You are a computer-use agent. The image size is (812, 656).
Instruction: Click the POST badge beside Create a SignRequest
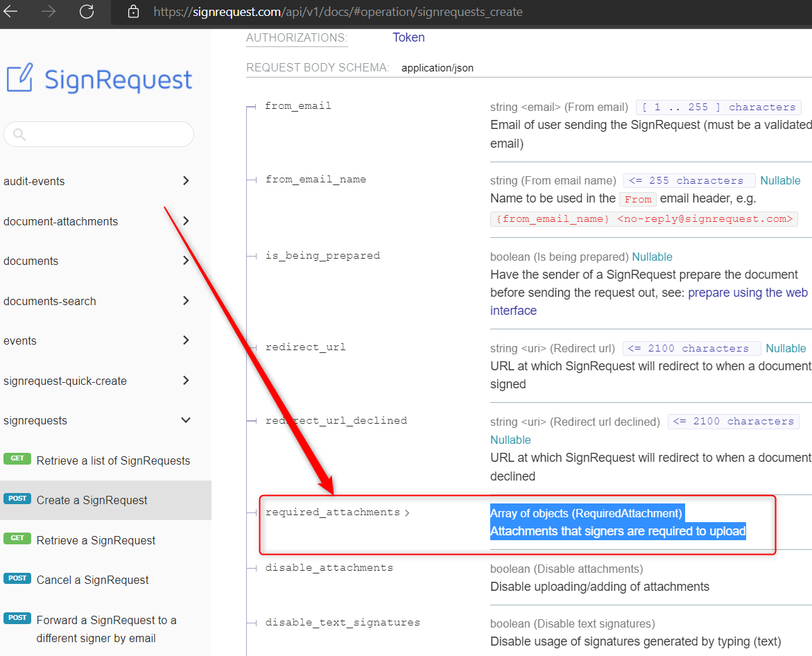coord(17,498)
